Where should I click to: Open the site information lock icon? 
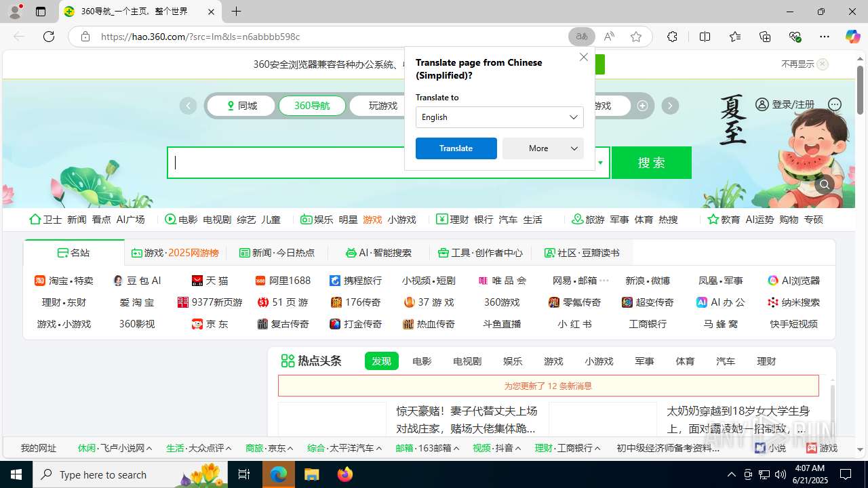[x=85, y=37]
